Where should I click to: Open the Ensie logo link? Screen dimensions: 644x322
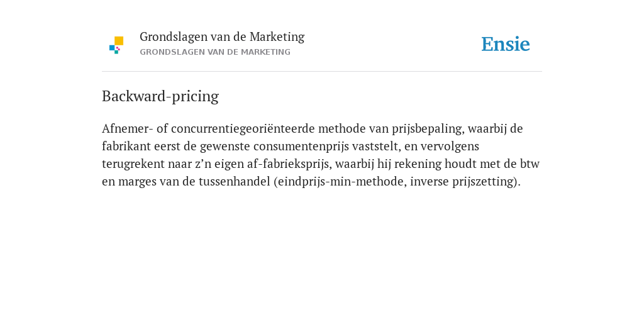[x=506, y=44]
